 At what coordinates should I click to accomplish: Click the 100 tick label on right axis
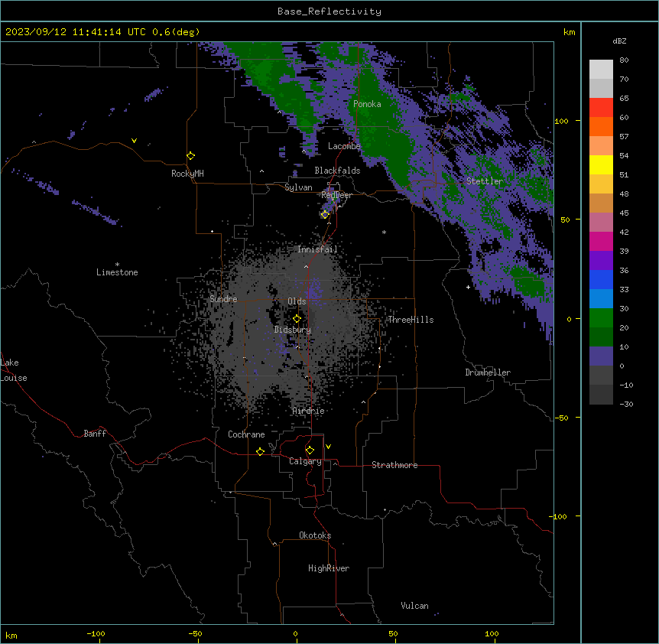[561, 121]
